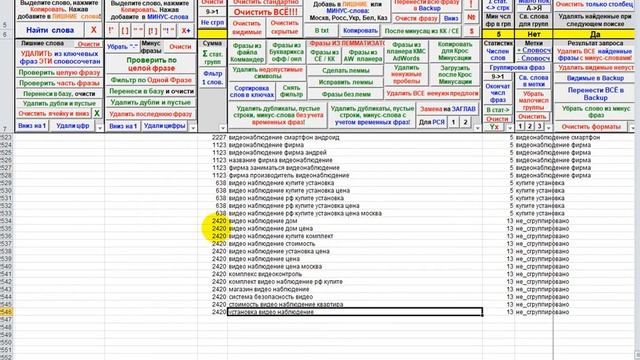Select cell 'система безопасность видео'
Viewport: 640px width, 360px height.
[x=355, y=297]
